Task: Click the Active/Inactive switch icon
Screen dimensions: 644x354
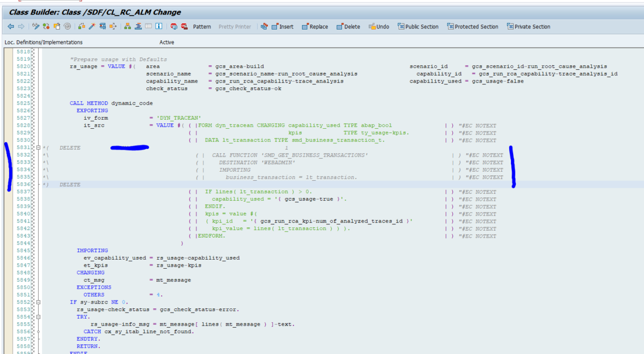Action: tap(46, 26)
